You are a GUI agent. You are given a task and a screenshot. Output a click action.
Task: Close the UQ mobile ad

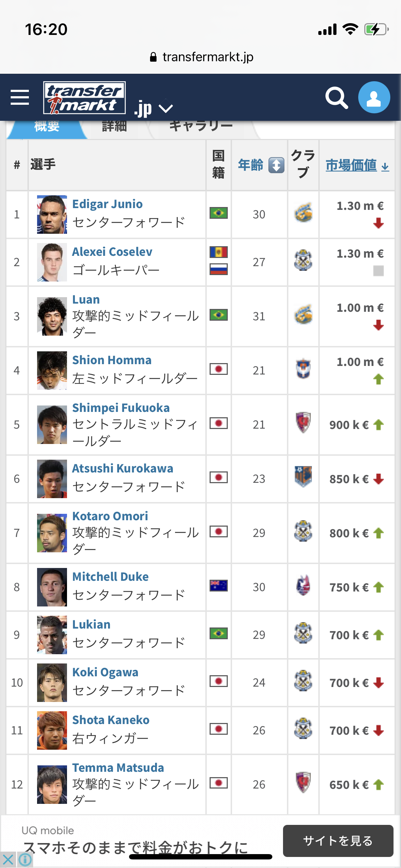[x=8, y=859]
